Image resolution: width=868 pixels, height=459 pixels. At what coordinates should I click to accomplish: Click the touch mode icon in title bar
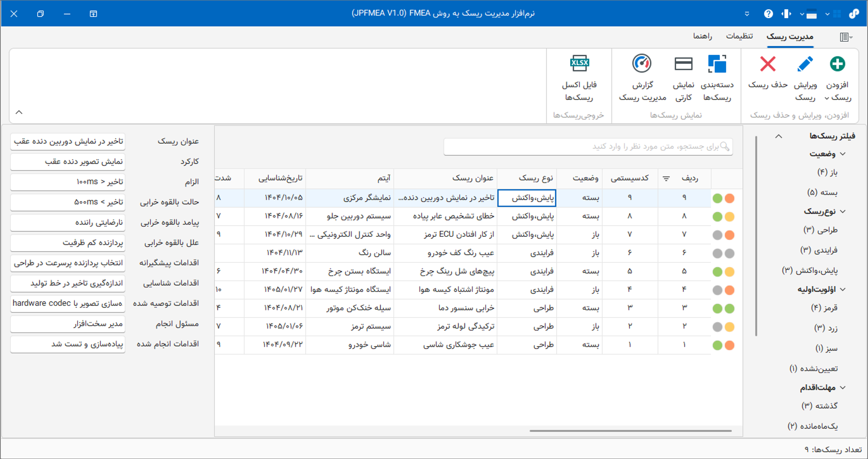786,14
